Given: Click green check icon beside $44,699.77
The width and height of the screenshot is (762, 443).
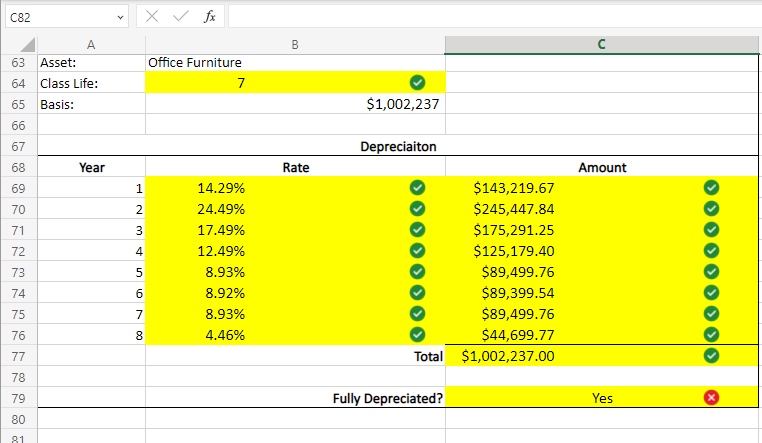Looking at the screenshot, I should (711, 334).
